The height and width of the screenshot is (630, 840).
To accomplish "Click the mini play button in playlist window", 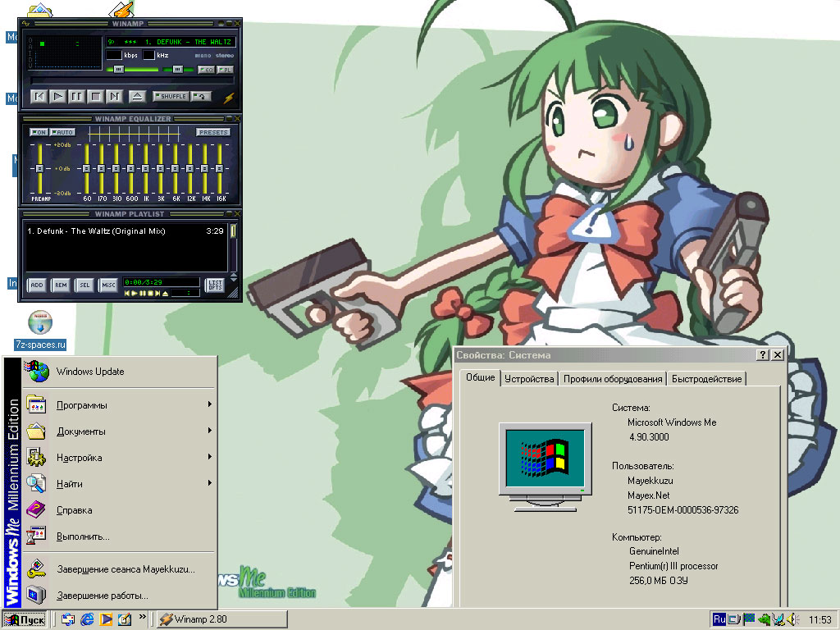I will 135,294.
